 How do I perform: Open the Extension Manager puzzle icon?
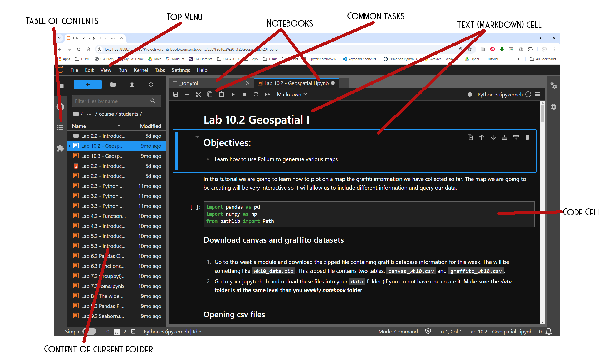coord(60,148)
